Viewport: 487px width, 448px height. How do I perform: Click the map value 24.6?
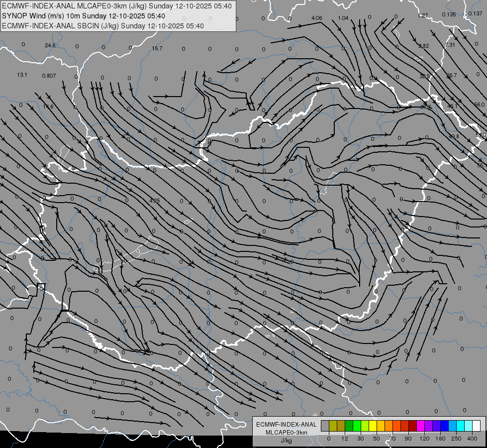(50, 45)
